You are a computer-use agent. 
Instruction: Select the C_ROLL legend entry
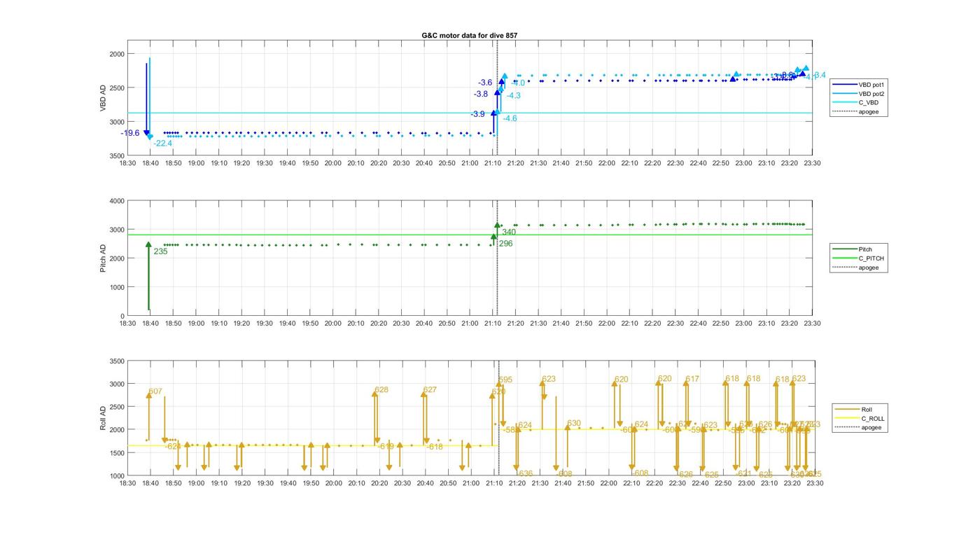(x=860, y=419)
